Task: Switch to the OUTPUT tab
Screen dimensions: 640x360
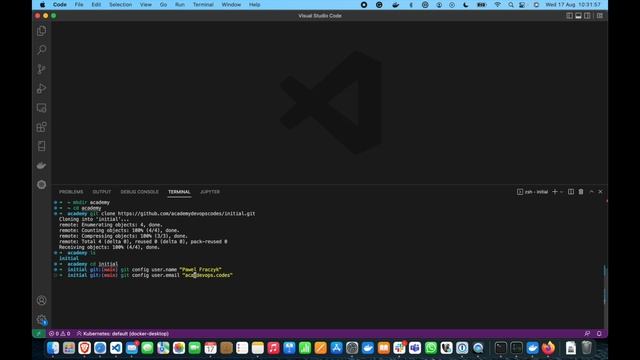Action: (102, 192)
